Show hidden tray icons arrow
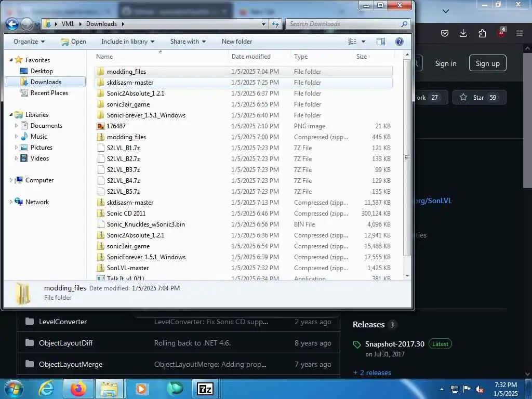Image resolution: width=532 pixels, height=399 pixels. point(442,390)
